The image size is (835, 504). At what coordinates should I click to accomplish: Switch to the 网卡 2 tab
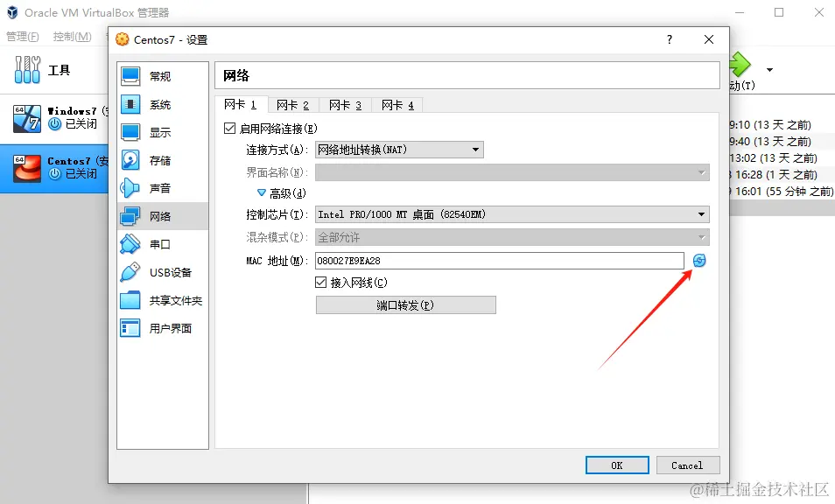[293, 105]
